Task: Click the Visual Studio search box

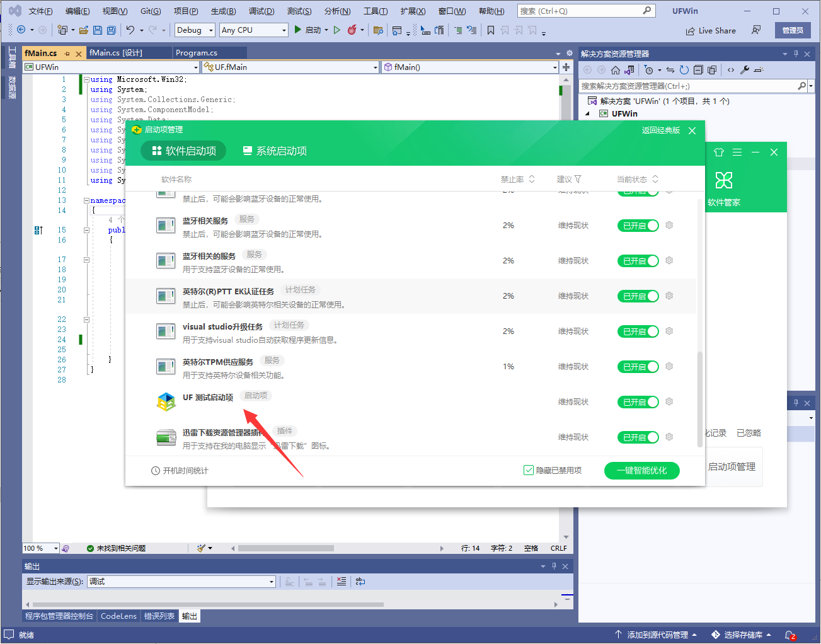Action: [586, 11]
